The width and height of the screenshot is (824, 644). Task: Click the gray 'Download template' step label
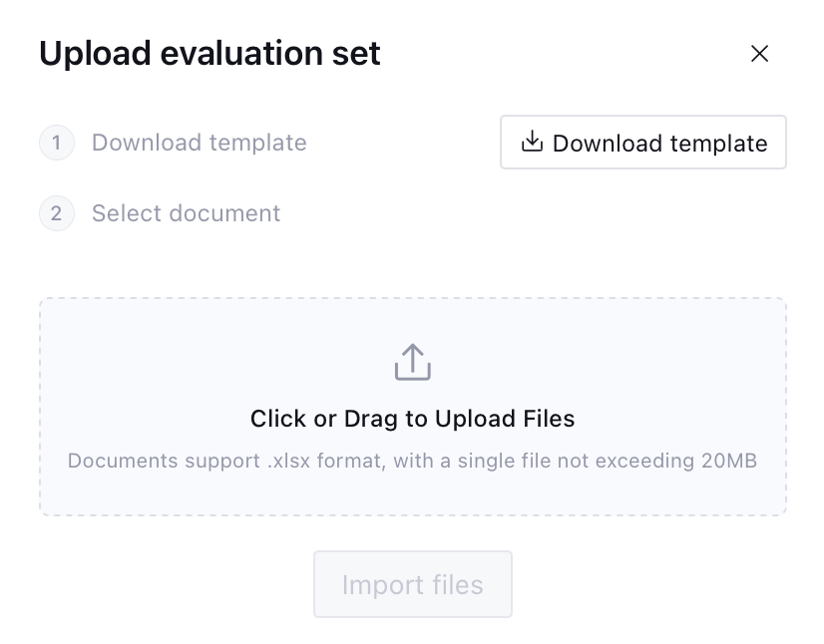pyautogui.click(x=199, y=143)
